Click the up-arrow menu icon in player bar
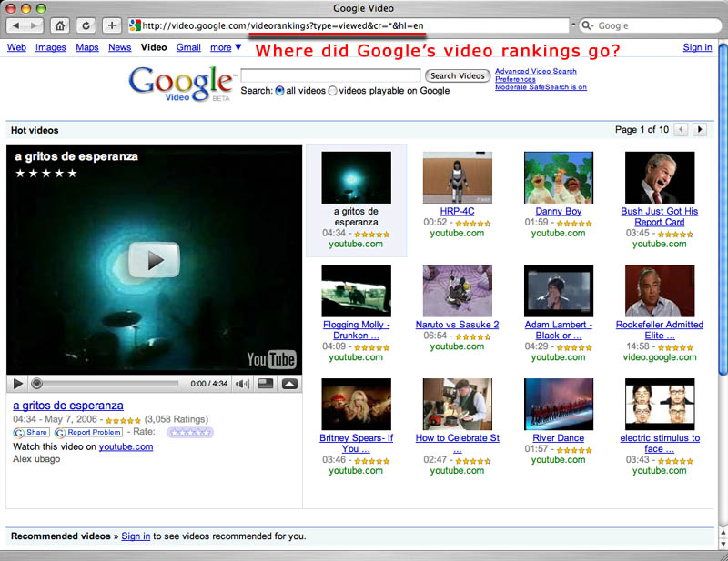This screenshot has width=728, height=561. click(289, 384)
